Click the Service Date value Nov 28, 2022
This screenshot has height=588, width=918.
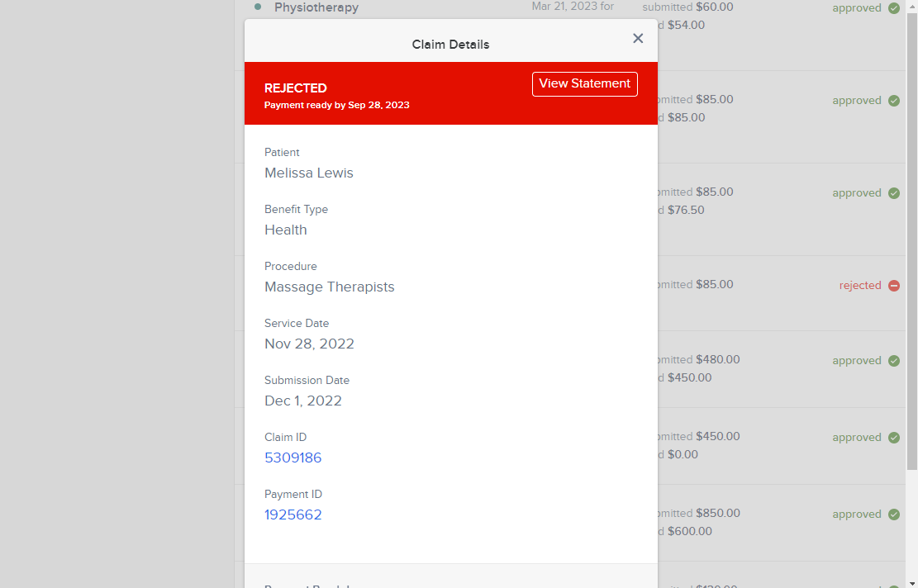[309, 344]
